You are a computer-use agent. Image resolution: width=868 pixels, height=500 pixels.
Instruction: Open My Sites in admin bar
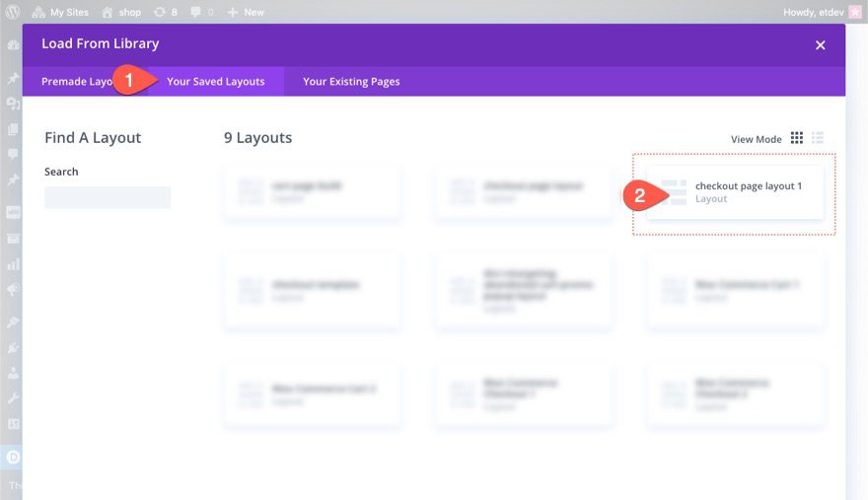pos(60,12)
